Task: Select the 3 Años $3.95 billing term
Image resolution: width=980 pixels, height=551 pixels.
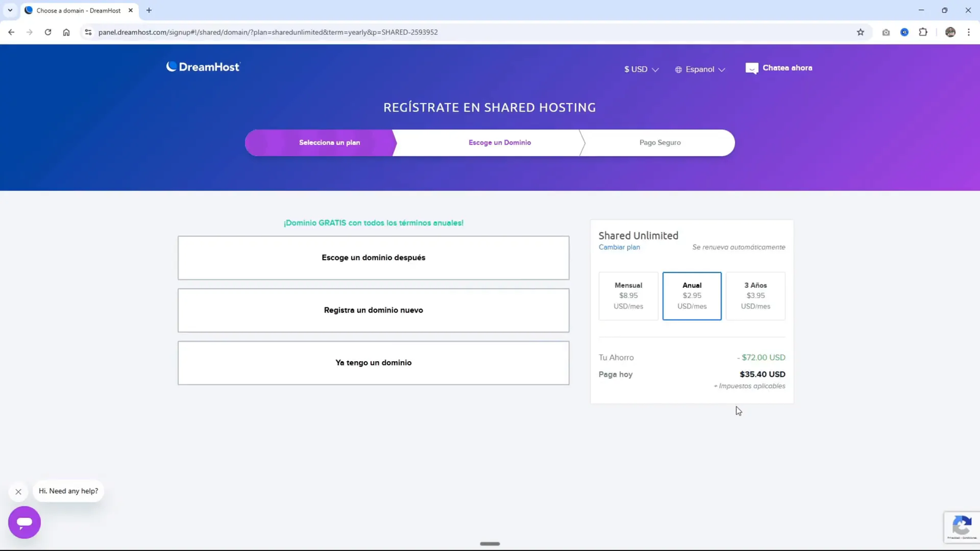Action: (756, 296)
